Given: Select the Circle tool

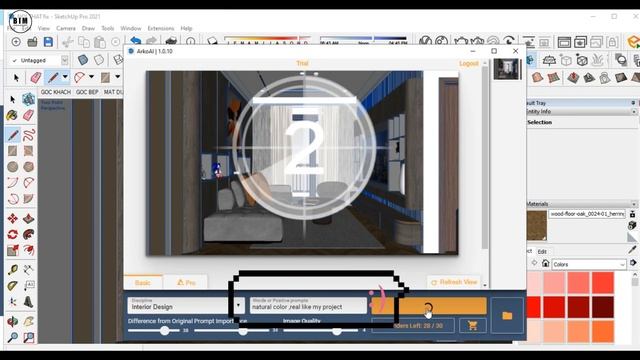Looking at the screenshot, I should click(13, 167).
